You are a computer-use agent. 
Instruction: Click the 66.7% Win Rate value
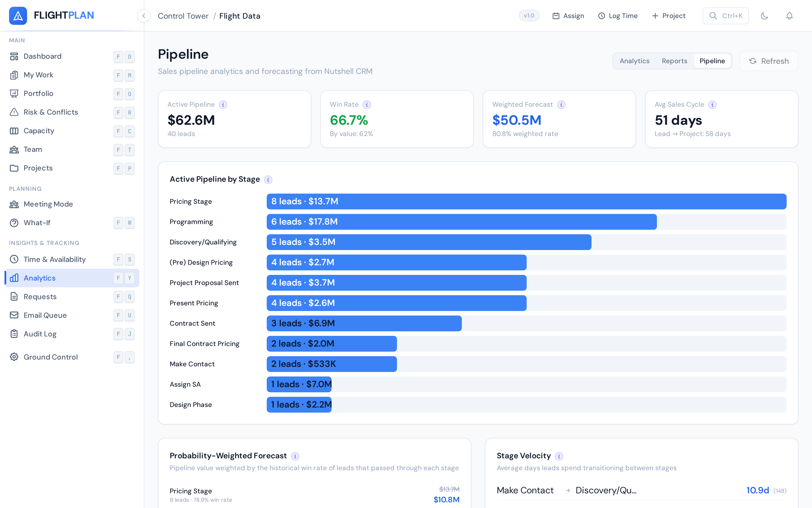[x=349, y=120]
